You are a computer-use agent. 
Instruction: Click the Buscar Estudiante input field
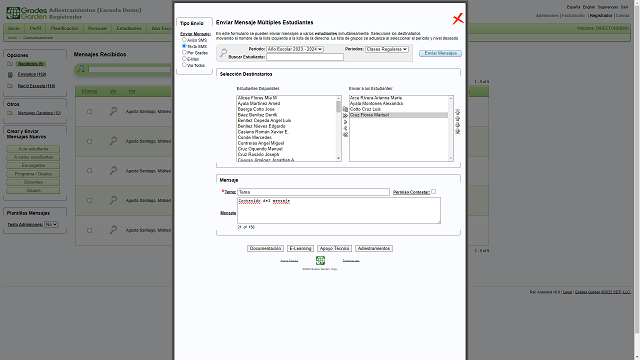pos(305,57)
